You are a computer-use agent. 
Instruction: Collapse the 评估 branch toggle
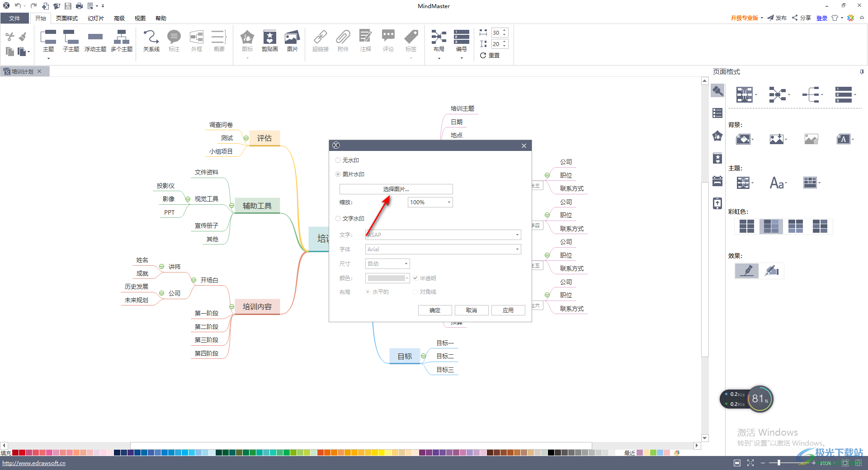click(x=246, y=138)
